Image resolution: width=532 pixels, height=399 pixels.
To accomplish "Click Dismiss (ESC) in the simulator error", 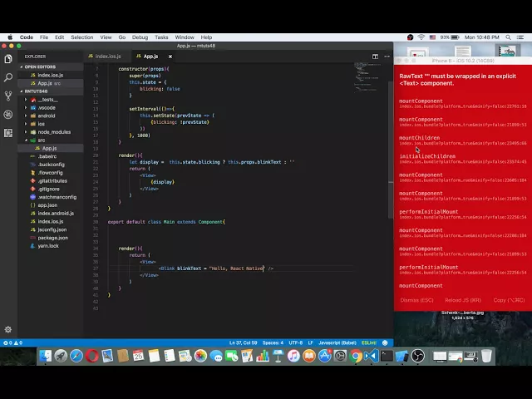I will click(416, 300).
